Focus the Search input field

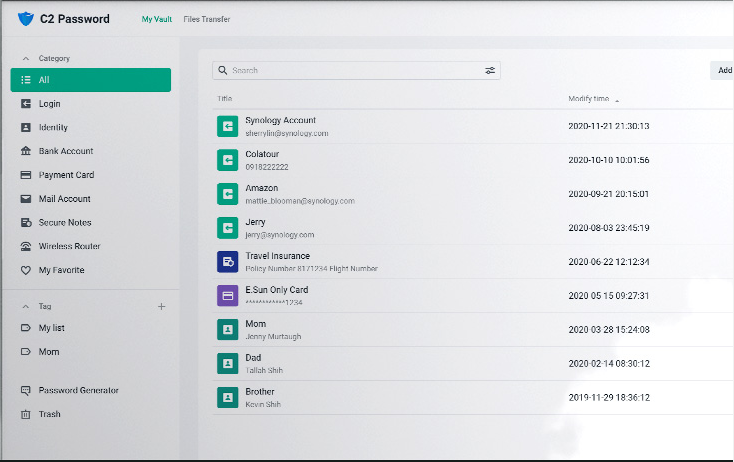coord(356,70)
